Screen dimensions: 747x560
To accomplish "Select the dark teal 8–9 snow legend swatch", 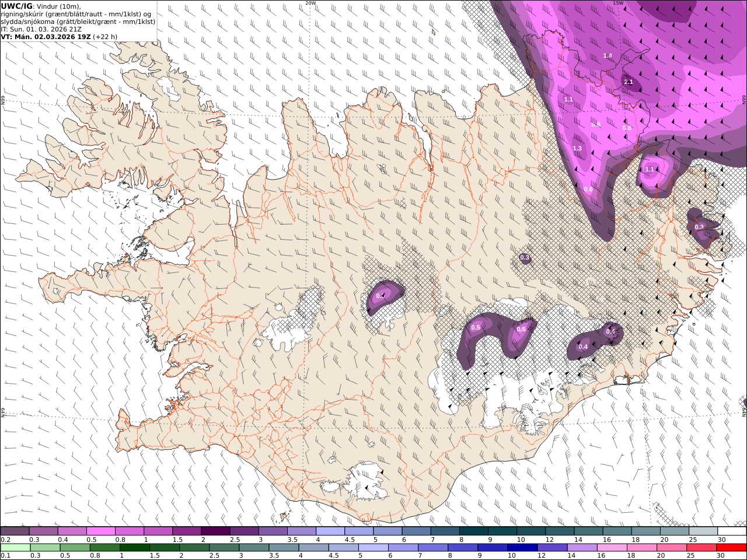I will (x=473, y=531).
